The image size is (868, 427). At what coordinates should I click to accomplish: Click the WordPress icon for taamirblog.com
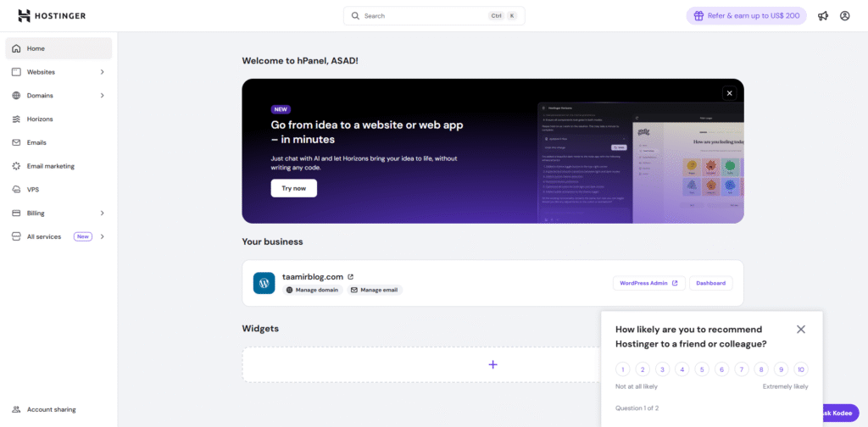click(264, 283)
